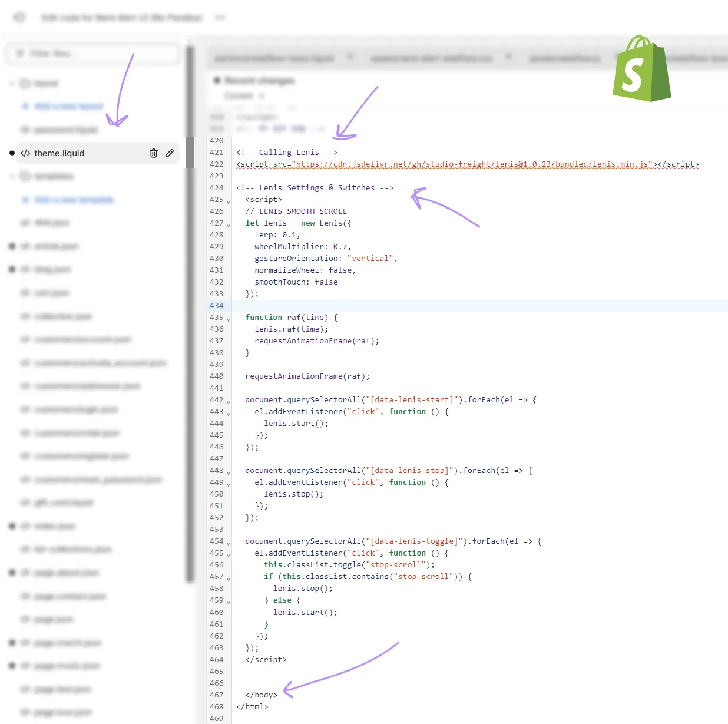Delete theme.liquid with the trash icon
Image resolution: width=728 pixels, height=724 pixels.
[x=154, y=153]
